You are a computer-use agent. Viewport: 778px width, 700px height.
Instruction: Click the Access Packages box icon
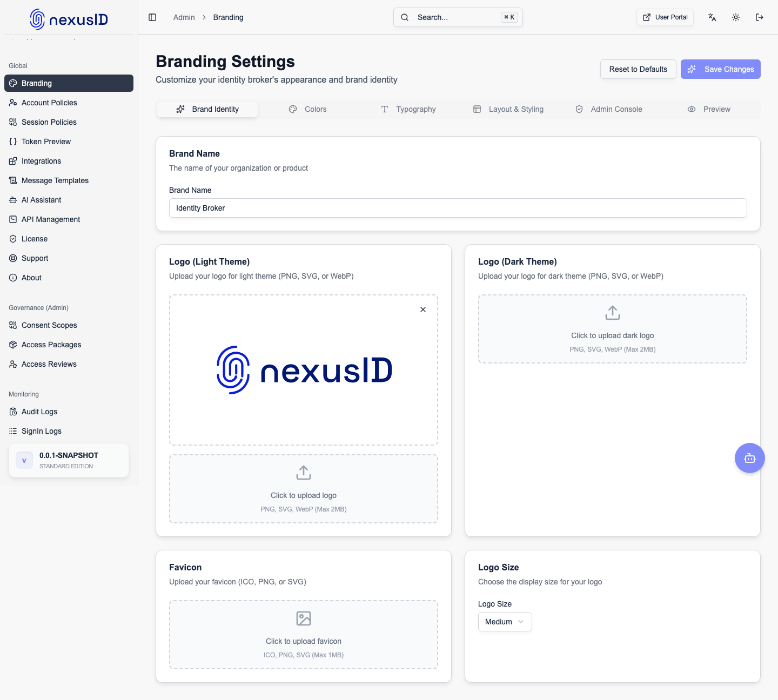pyautogui.click(x=13, y=345)
